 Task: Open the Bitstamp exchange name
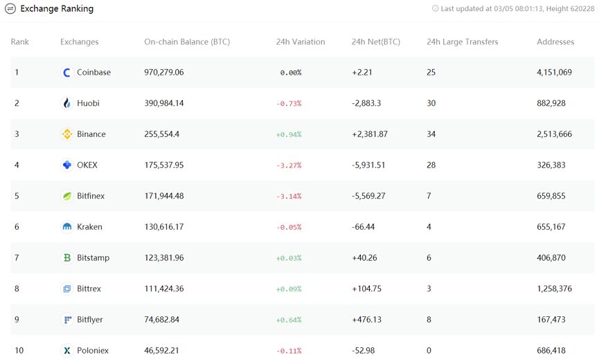[93, 258]
